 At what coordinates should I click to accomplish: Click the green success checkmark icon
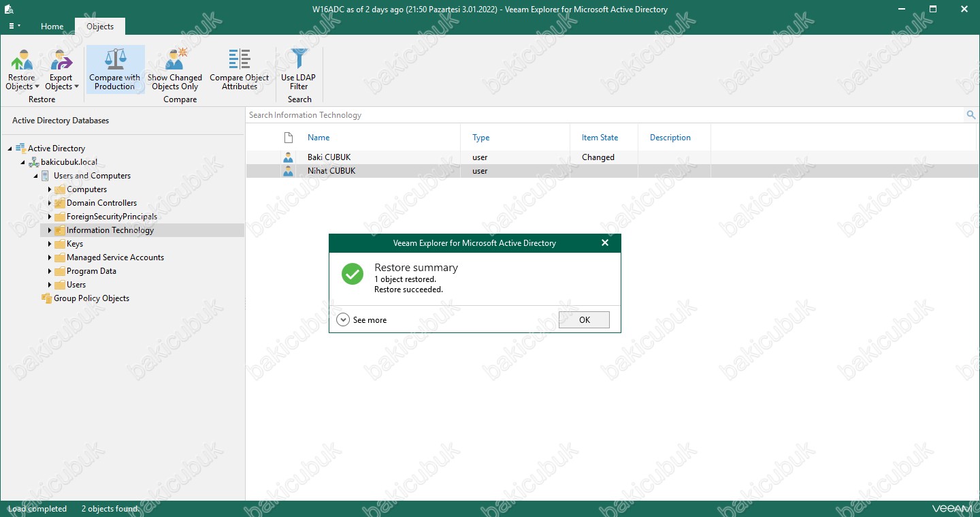coord(353,274)
